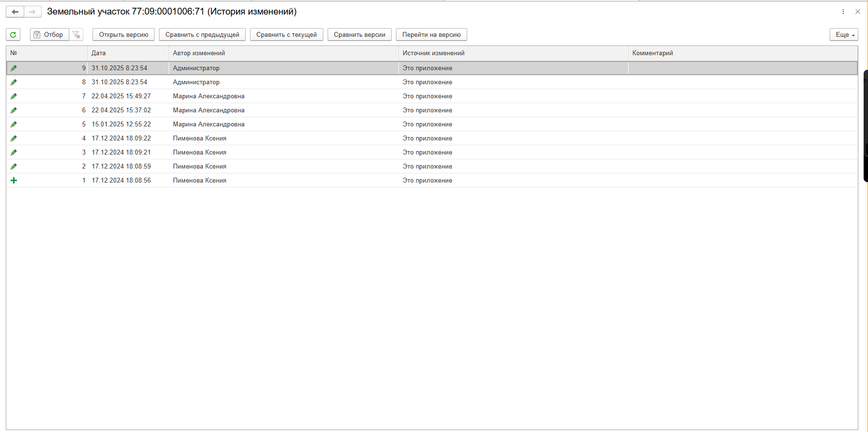
Task: Expand the Еще dropdown menu
Action: [844, 34]
